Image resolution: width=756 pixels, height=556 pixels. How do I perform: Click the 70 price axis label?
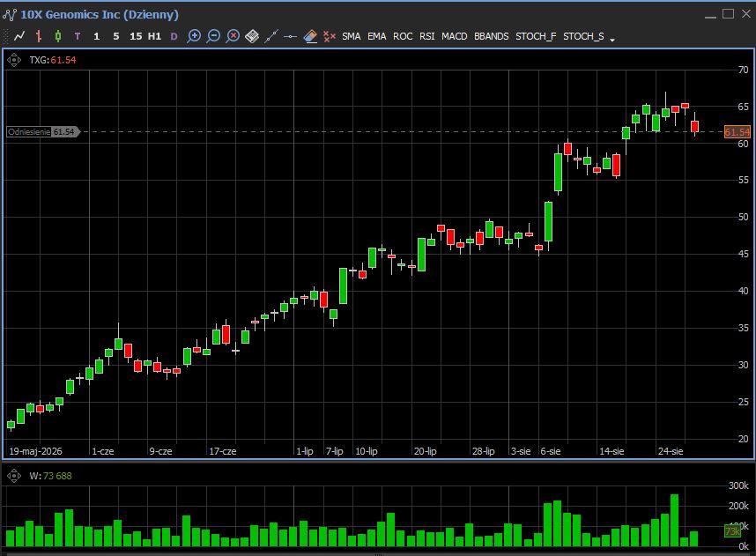tap(744, 70)
